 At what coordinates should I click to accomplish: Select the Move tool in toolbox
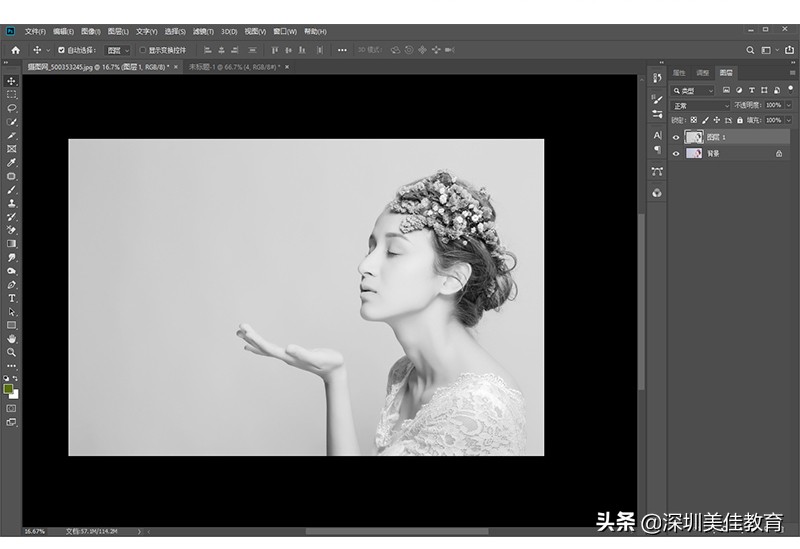coord(11,81)
